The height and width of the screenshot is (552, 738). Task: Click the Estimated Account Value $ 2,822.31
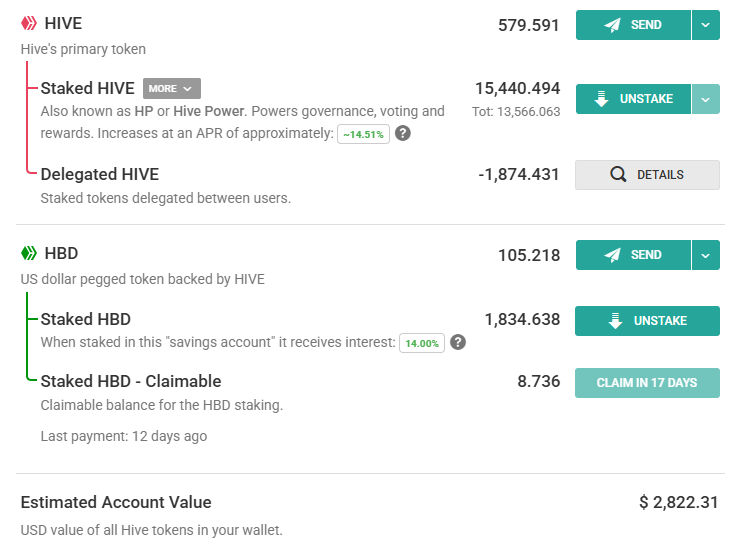coord(679,502)
